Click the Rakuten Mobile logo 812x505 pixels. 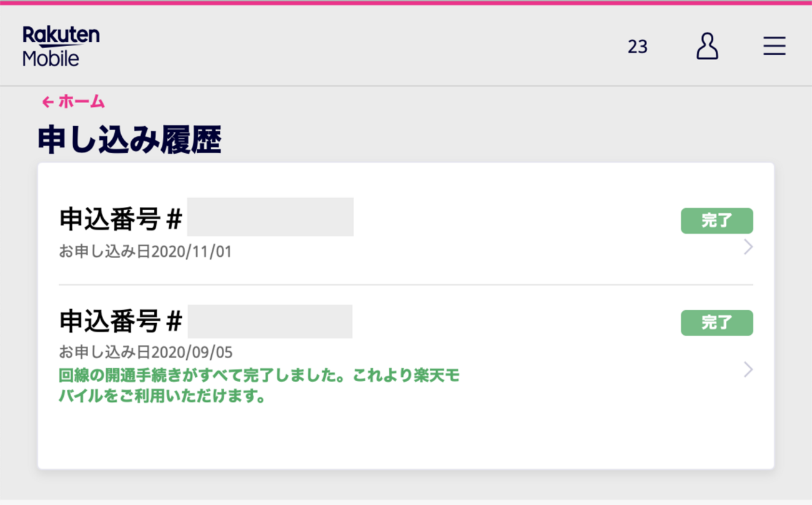coord(61,46)
